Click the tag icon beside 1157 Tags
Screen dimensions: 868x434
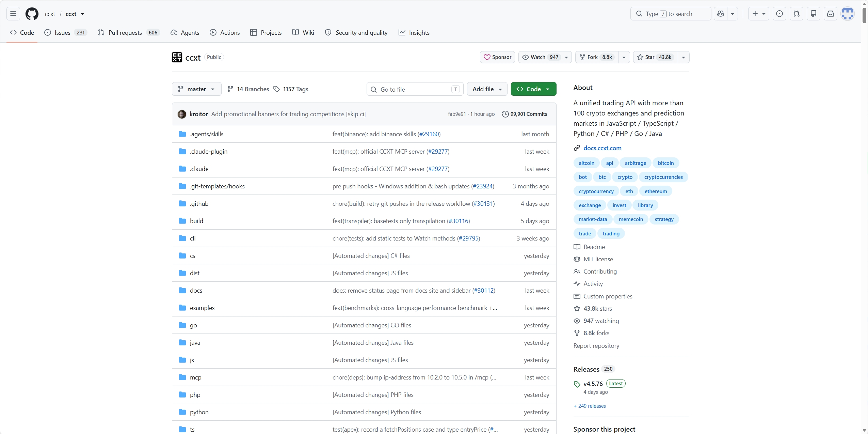(x=277, y=89)
